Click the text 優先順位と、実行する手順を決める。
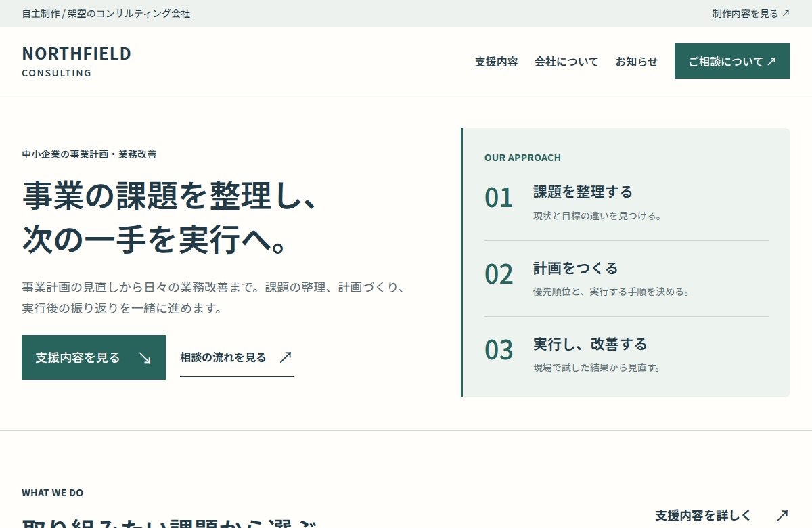This screenshot has width=812, height=528. (611, 292)
